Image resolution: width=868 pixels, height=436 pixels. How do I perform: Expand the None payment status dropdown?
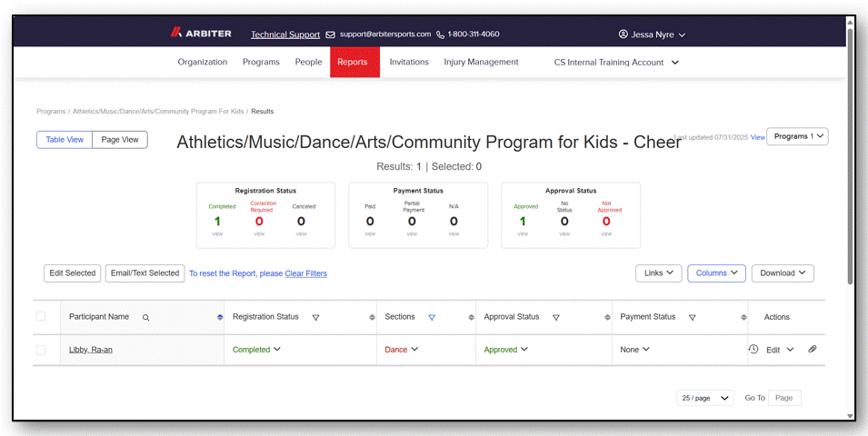point(635,350)
